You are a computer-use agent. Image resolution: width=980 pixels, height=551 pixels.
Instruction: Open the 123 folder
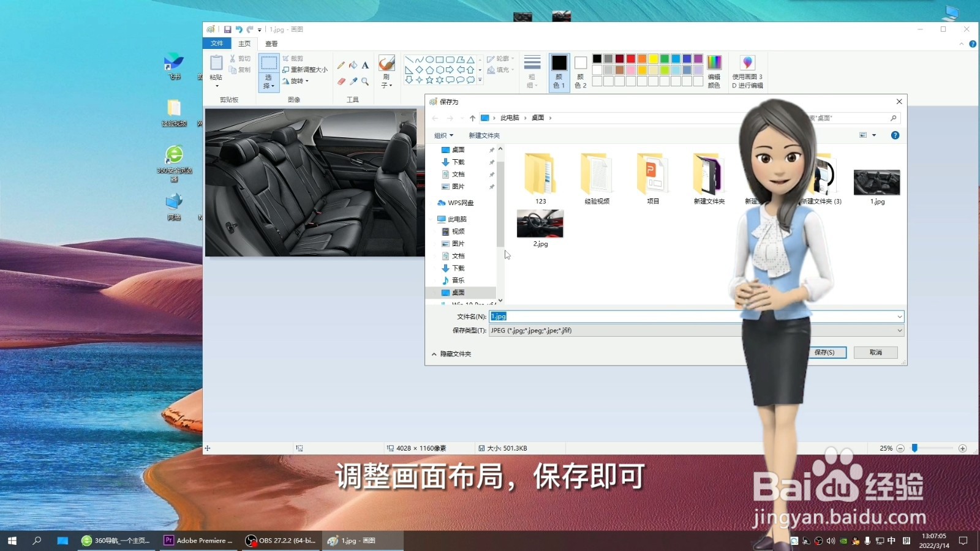(540, 179)
